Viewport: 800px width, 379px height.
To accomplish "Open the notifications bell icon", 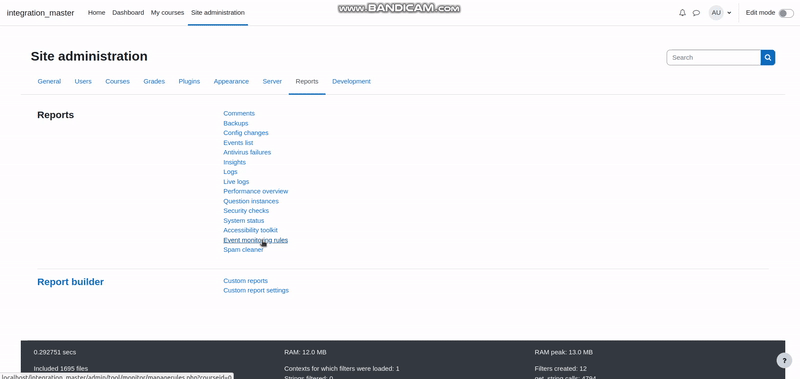I will click(x=682, y=13).
